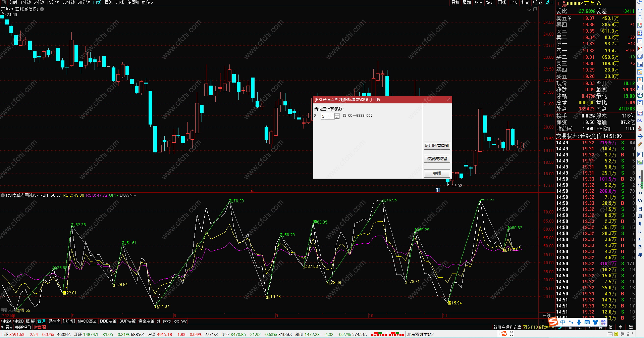Screen dimensions: 644x338
Task: Select the blue four-way move arrows icon
Action: tap(640, 136)
